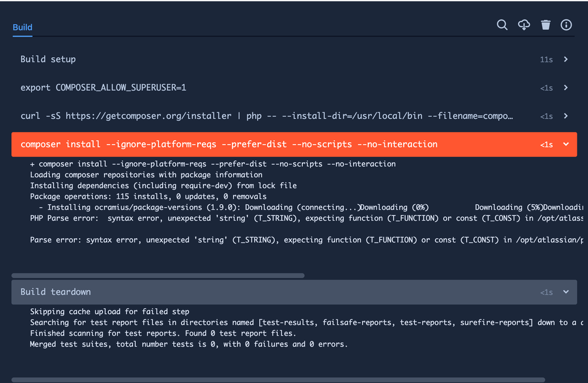Show build info via circled i icon
Screen dimensions: 588x383
(566, 25)
